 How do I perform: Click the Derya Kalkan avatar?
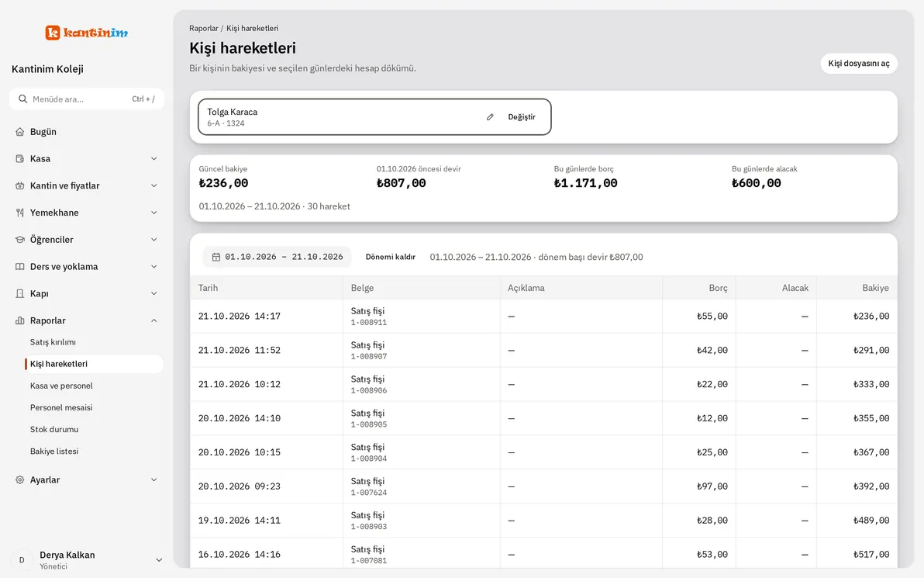click(x=22, y=560)
